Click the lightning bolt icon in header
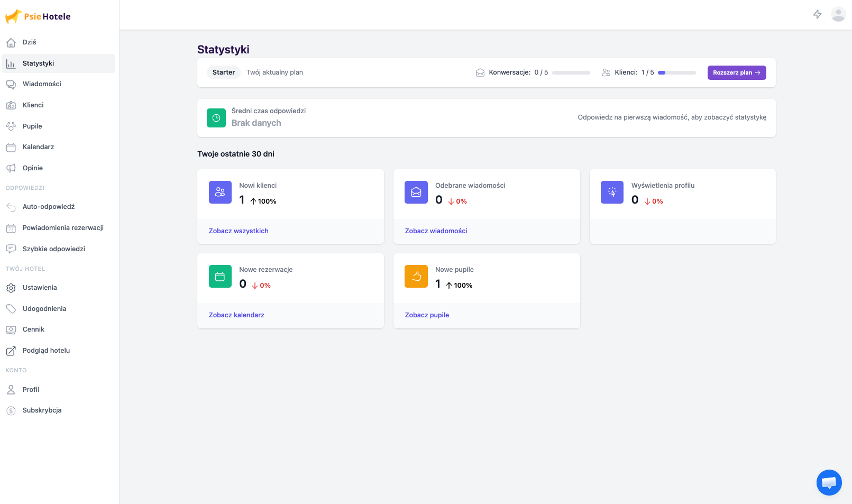The image size is (852, 504). [817, 14]
